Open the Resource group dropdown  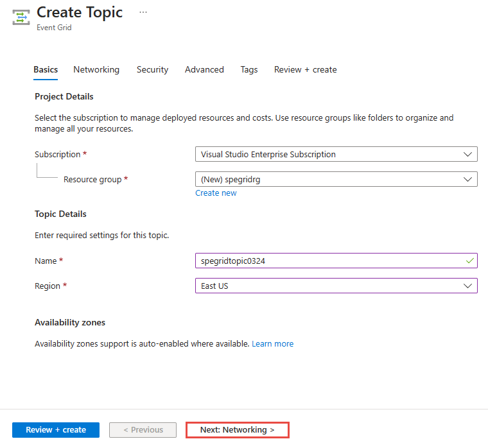point(336,180)
